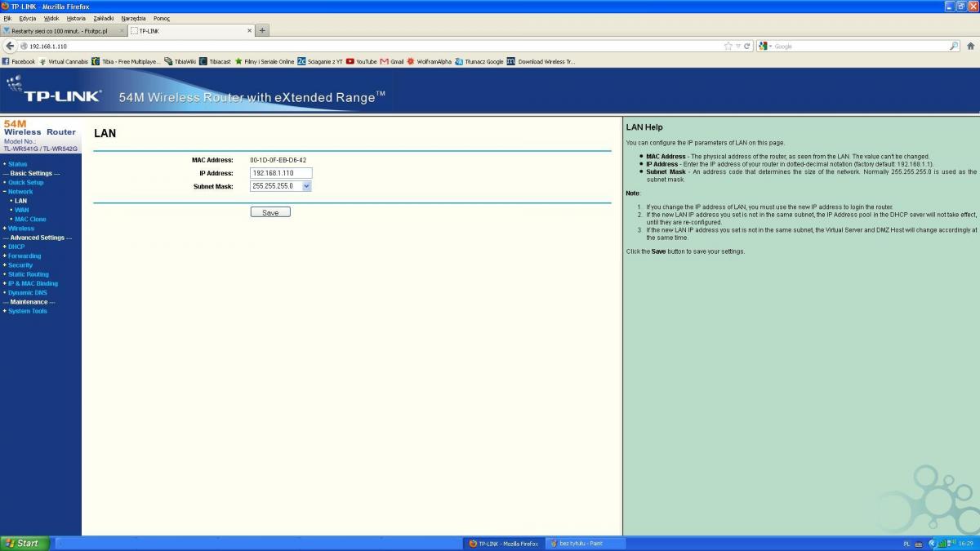Screen dimensions: 980x551
Task: Click the IP Address input field
Action: (281, 173)
